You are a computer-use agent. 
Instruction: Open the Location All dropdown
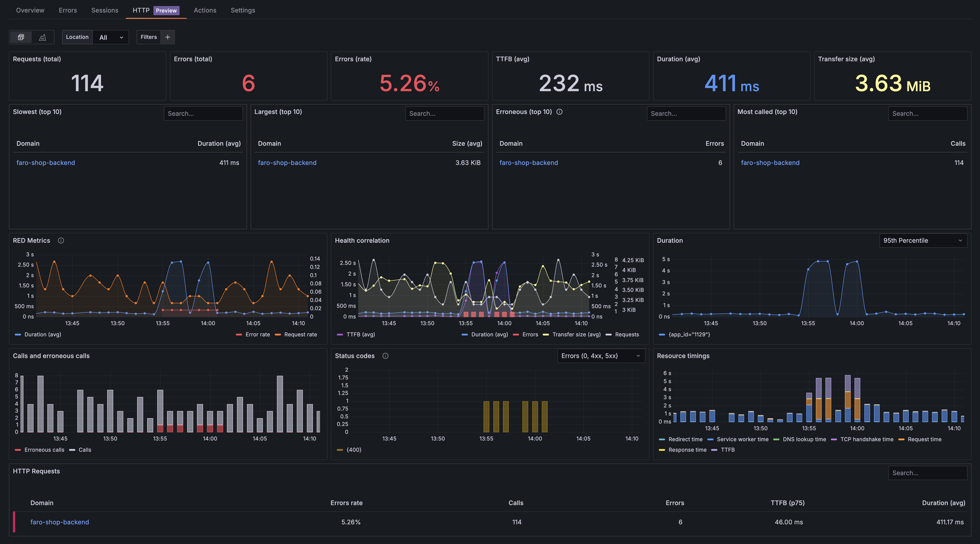point(111,37)
